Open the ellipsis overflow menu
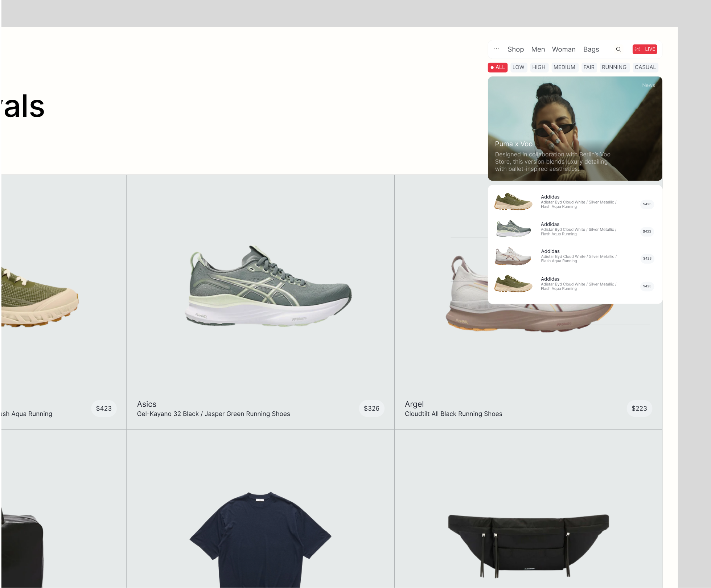711x588 pixels. pos(496,49)
